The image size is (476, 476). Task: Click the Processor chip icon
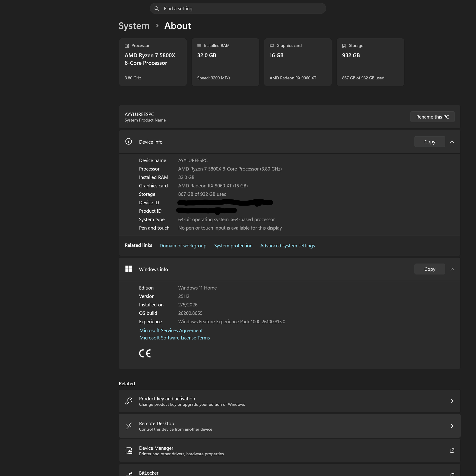click(127, 46)
